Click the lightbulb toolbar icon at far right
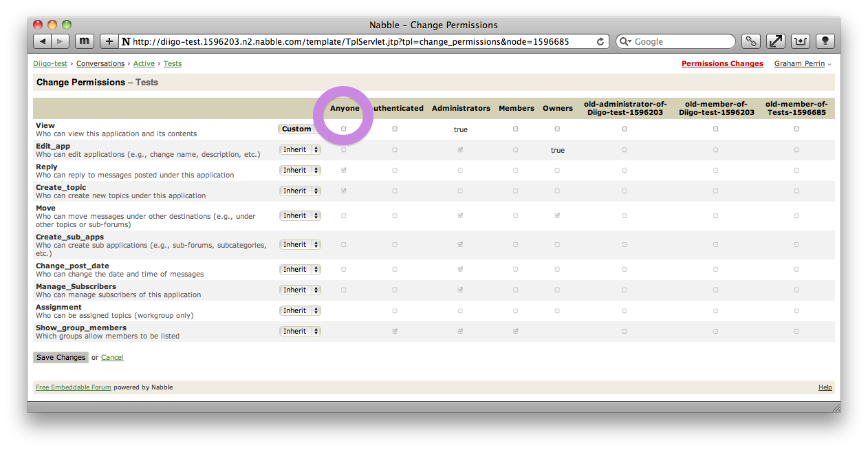The width and height of the screenshot is (868, 450). click(x=825, y=41)
